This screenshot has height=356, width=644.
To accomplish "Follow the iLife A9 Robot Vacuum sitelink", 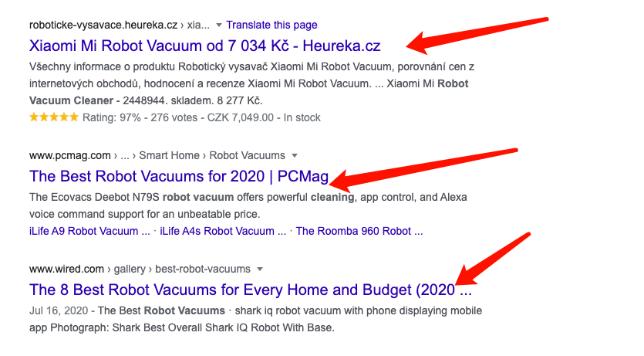I will (89, 231).
